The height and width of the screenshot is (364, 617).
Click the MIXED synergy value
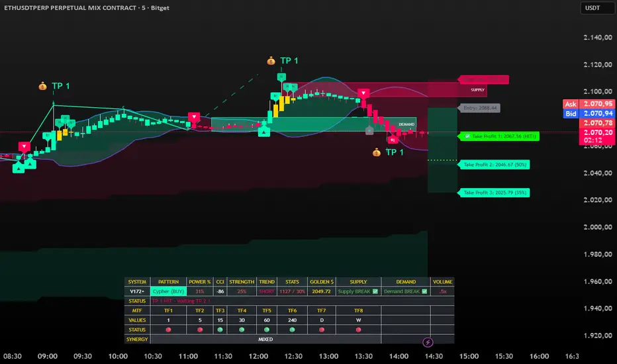click(265, 340)
